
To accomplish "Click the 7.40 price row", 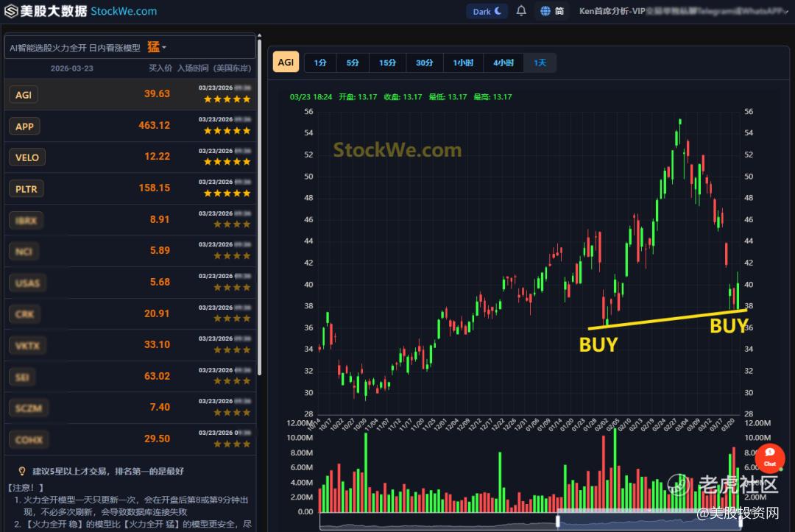I will tap(131, 408).
